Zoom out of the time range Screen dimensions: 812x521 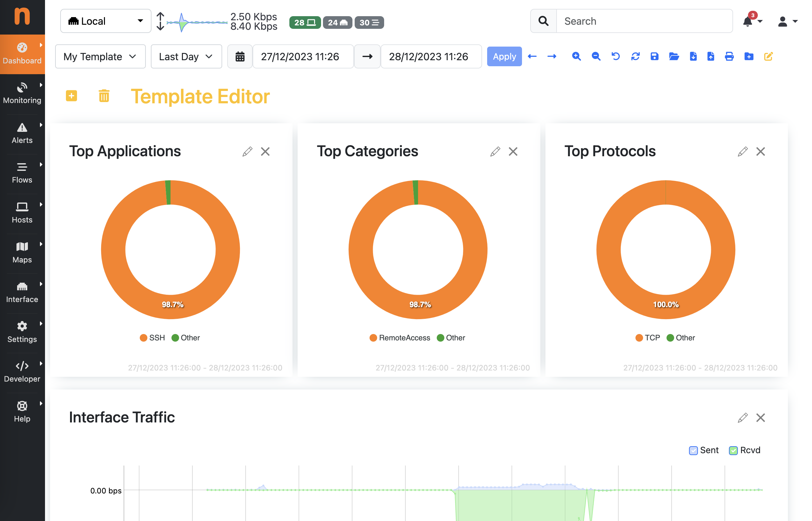point(596,56)
